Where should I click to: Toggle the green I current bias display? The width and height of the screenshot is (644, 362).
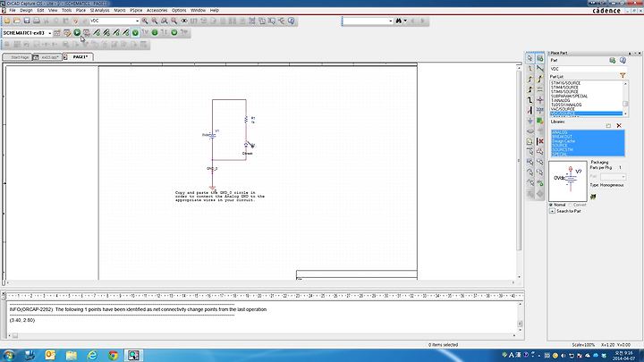pos(155,32)
